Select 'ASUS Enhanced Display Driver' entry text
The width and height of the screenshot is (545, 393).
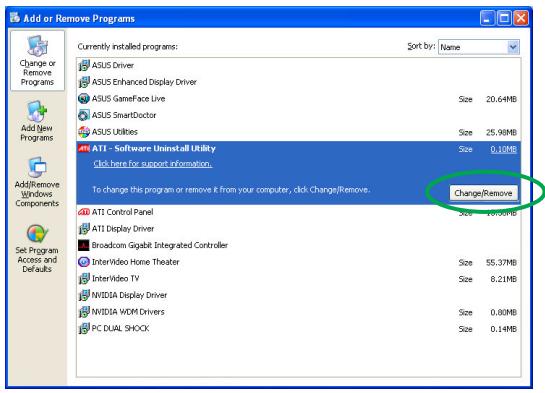pos(144,82)
